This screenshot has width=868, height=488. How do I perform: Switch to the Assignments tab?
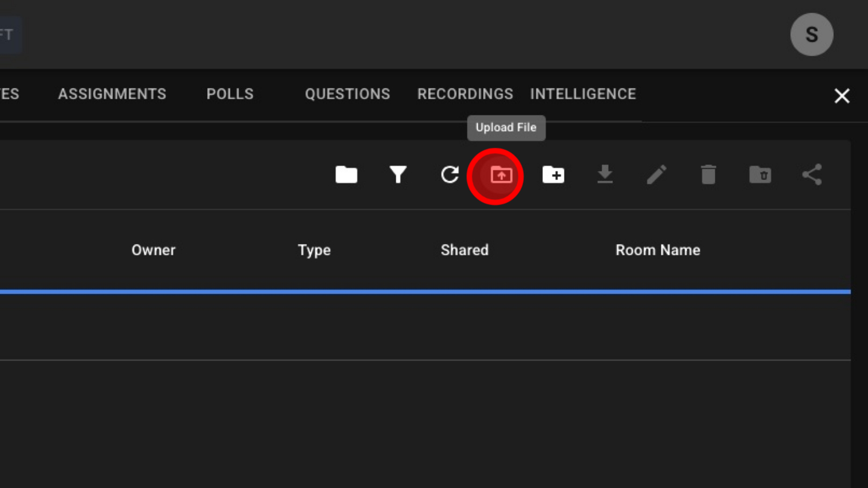112,94
